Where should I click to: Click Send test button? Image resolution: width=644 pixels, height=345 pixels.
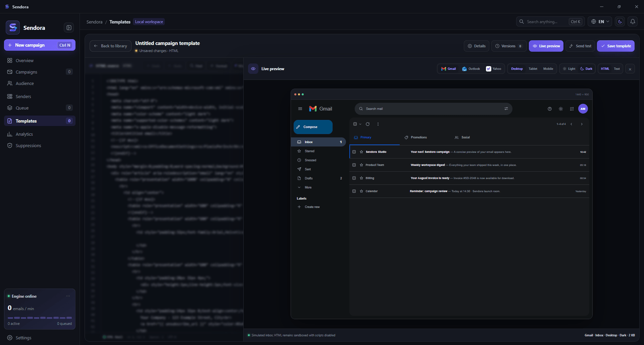(580, 46)
